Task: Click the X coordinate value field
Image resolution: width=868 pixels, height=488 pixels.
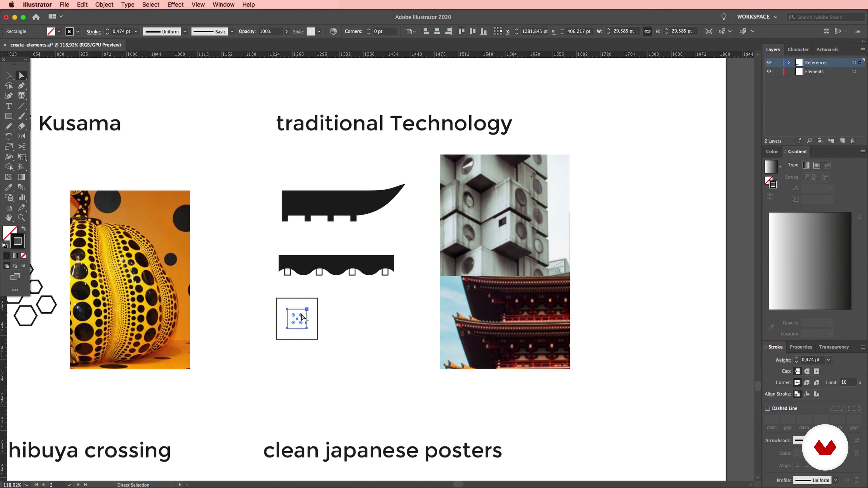Action: click(534, 31)
